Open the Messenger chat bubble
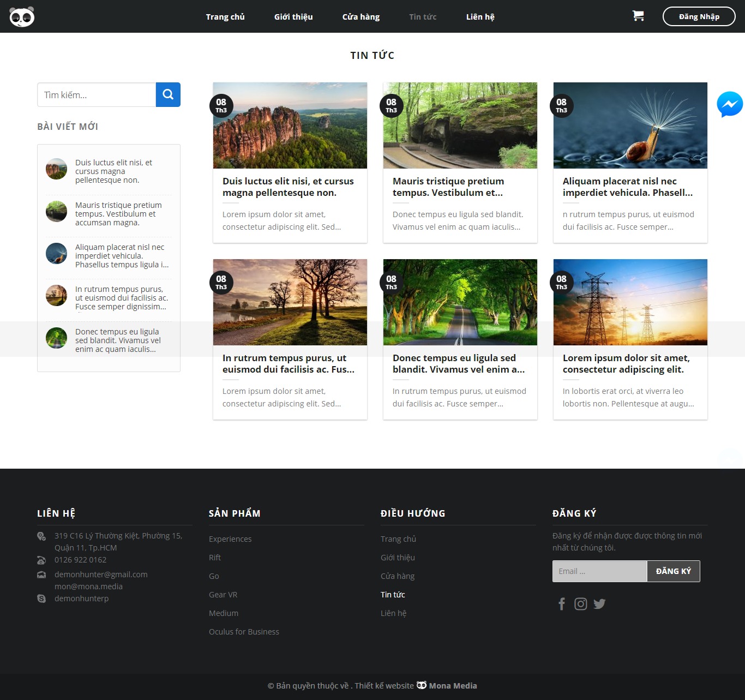Viewport: 745px width, 700px height. click(x=730, y=104)
